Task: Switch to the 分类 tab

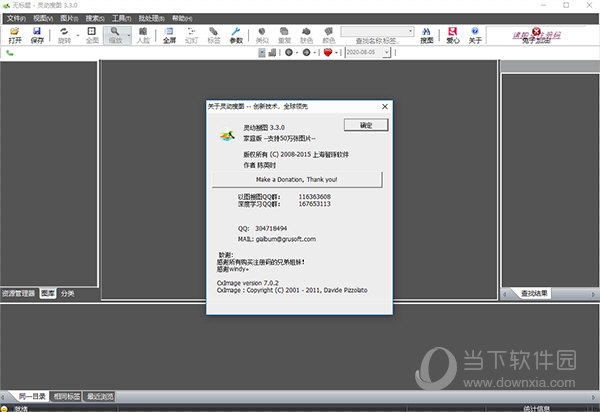Action: tap(67, 293)
